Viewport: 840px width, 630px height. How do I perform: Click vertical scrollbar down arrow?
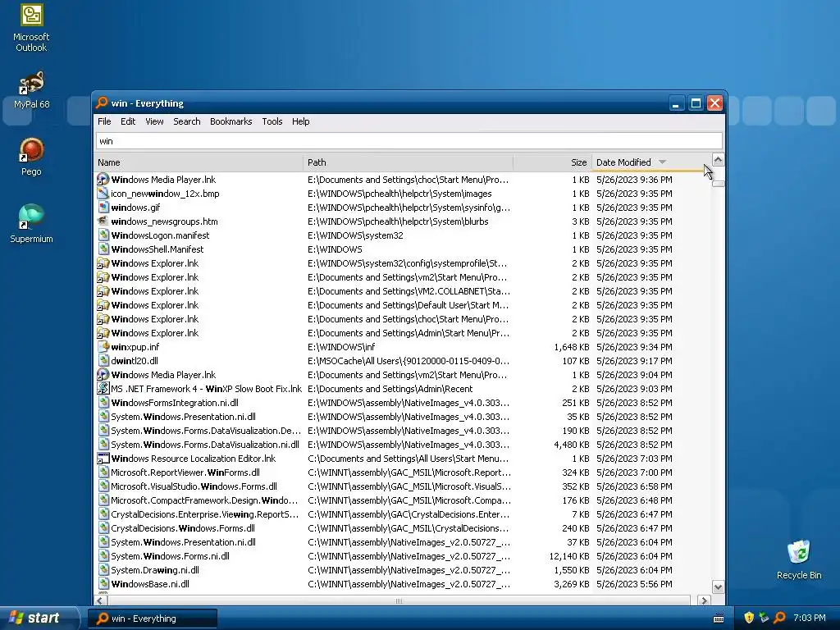click(x=718, y=587)
